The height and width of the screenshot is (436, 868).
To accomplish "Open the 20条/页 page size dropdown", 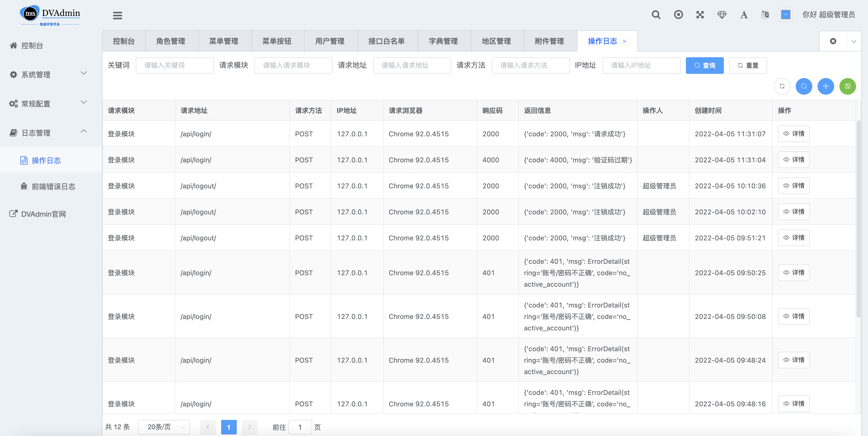I will [x=164, y=427].
